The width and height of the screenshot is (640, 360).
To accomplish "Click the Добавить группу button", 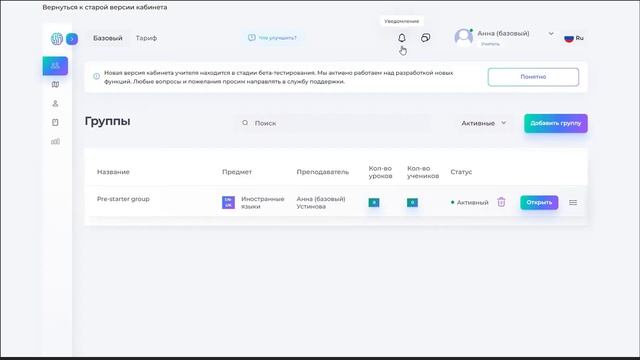I will 556,123.
